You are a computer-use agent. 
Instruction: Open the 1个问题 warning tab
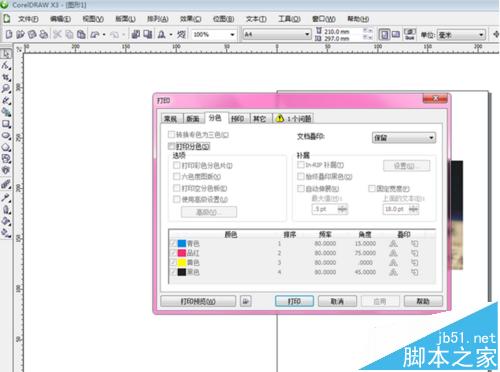pos(293,119)
